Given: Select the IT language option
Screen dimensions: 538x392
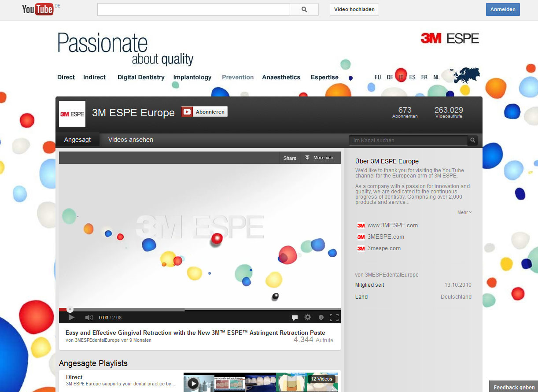Looking at the screenshot, I should 401,77.
